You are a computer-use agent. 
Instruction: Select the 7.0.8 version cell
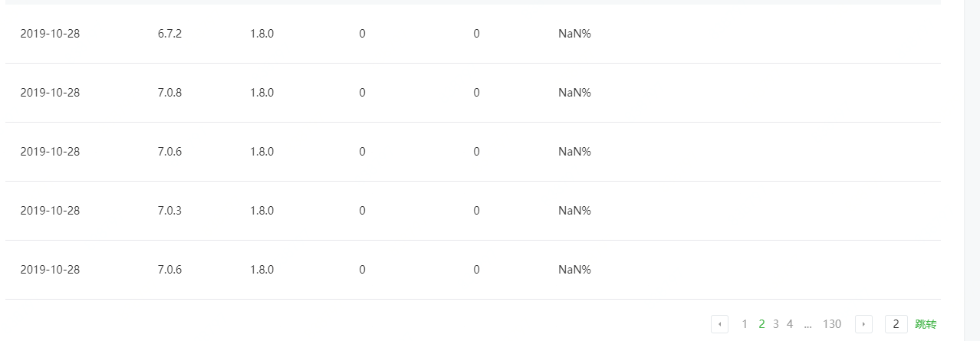pyautogui.click(x=169, y=93)
